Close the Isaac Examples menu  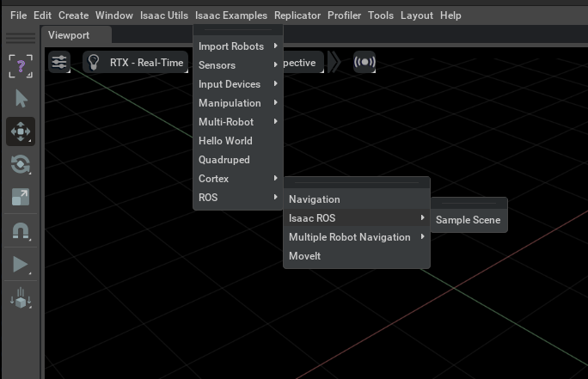click(231, 15)
